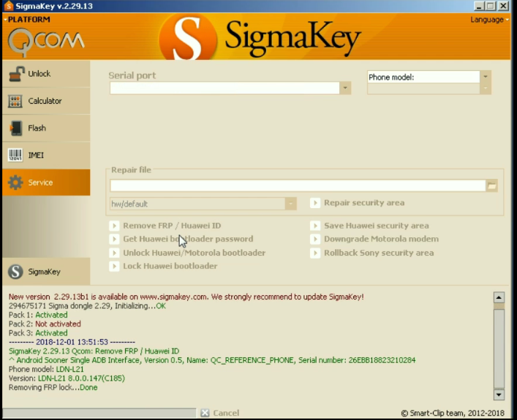Click the log scrollbar down arrow
The width and height of the screenshot is (517, 420).
[499, 394]
